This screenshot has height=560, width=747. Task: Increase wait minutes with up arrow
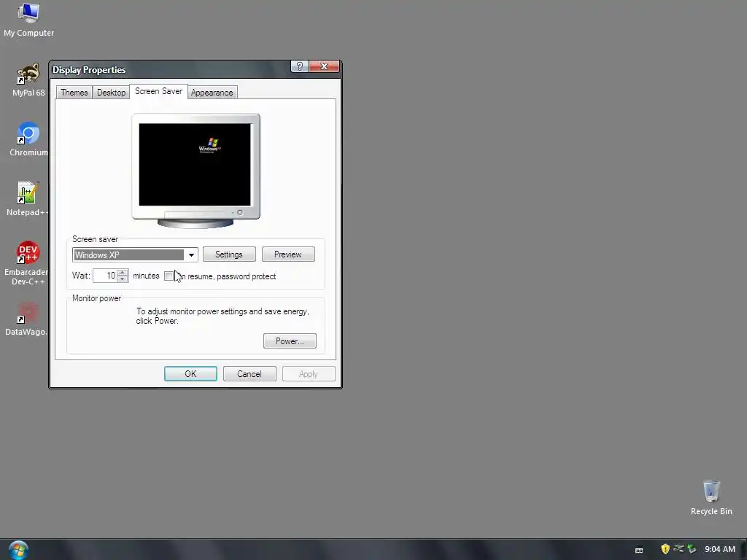point(123,273)
